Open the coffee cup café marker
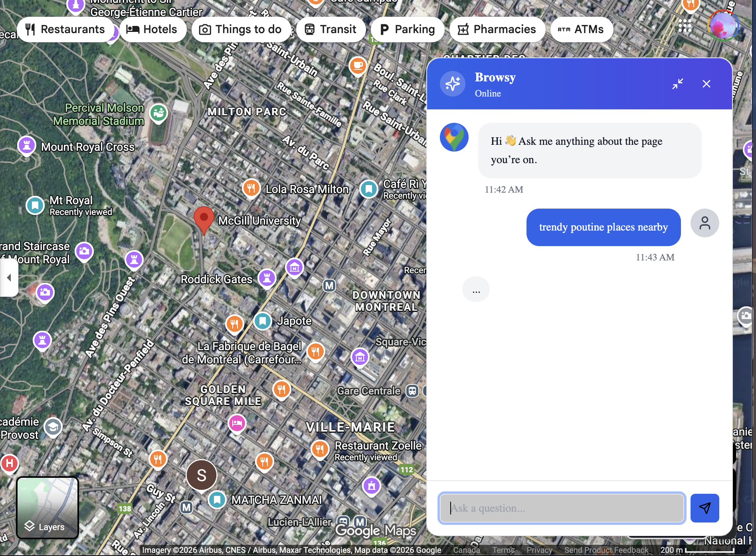Image resolution: width=756 pixels, height=556 pixels. pos(358,65)
